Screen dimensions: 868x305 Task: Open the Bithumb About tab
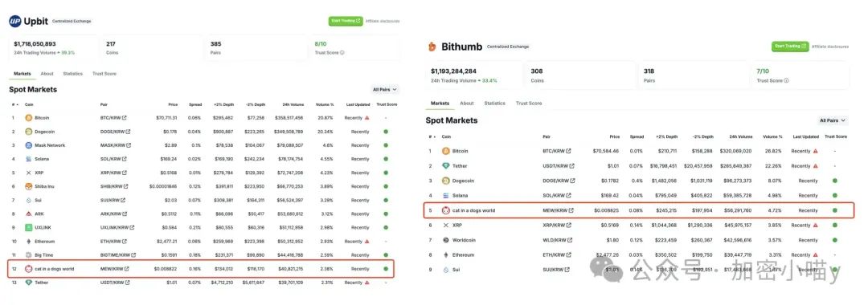point(467,104)
